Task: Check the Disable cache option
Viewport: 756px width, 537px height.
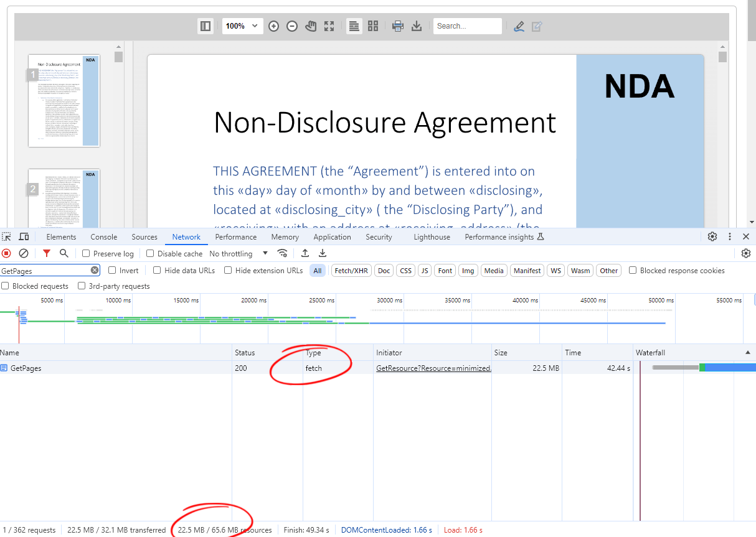Action: coord(150,253)
